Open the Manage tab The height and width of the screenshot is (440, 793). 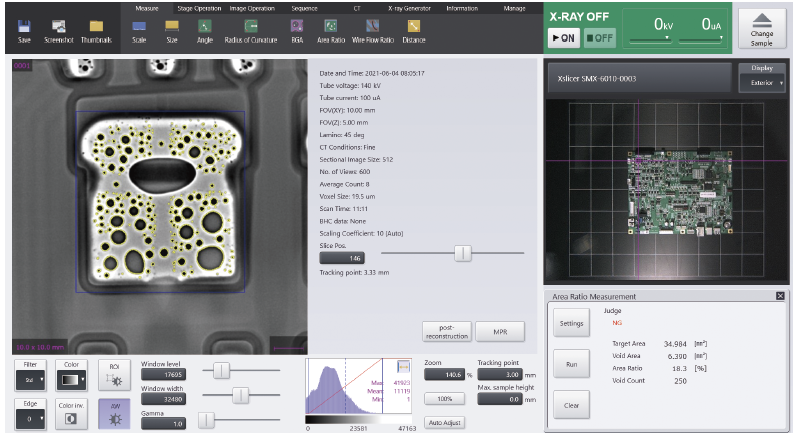(514, 9)
